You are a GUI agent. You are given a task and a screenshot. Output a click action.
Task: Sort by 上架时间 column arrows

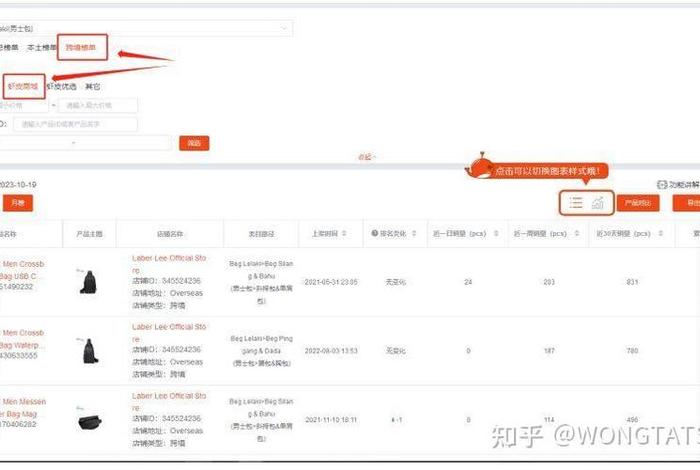(x=344, y=233)
